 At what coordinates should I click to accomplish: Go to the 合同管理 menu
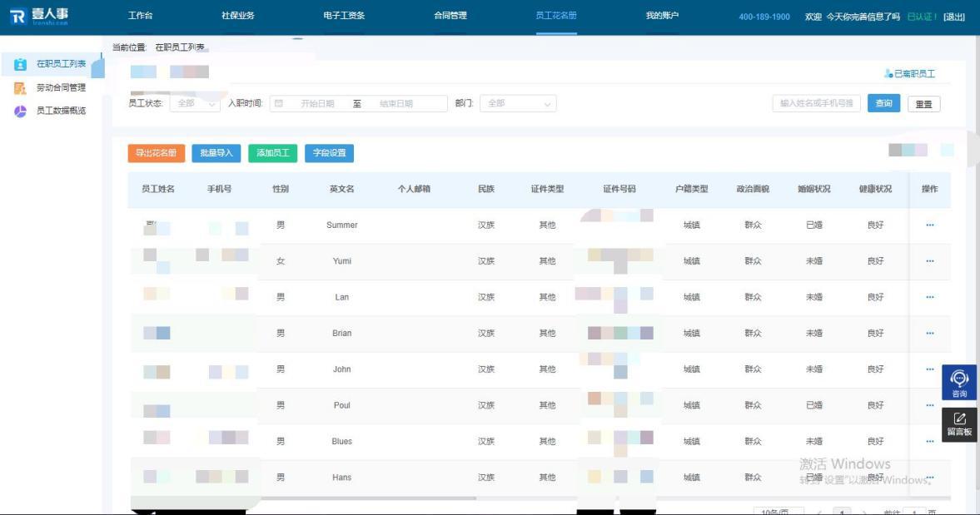450,17
